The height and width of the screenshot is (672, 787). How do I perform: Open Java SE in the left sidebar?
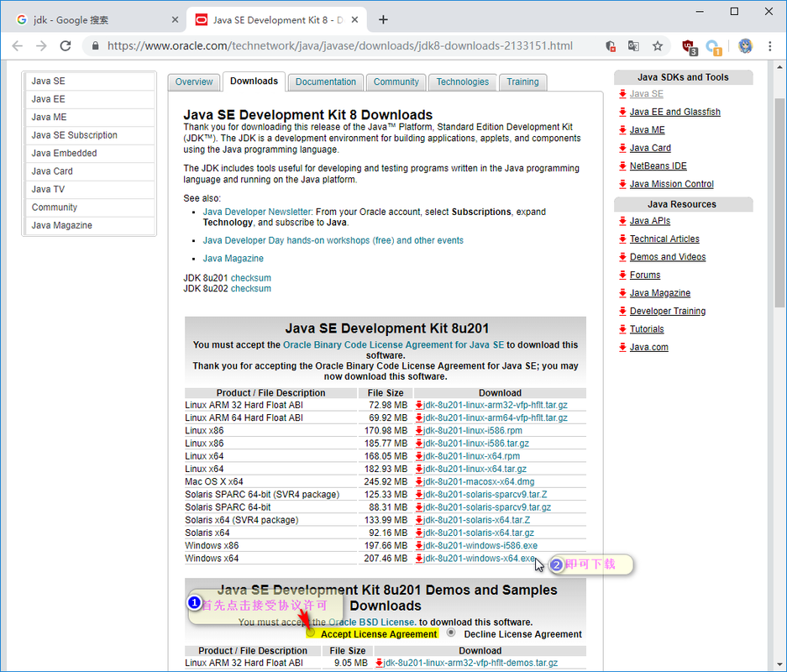89,81
